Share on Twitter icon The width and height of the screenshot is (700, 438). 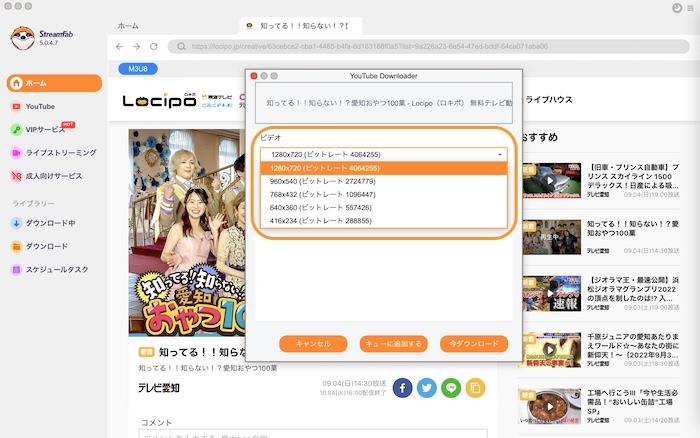427,388
